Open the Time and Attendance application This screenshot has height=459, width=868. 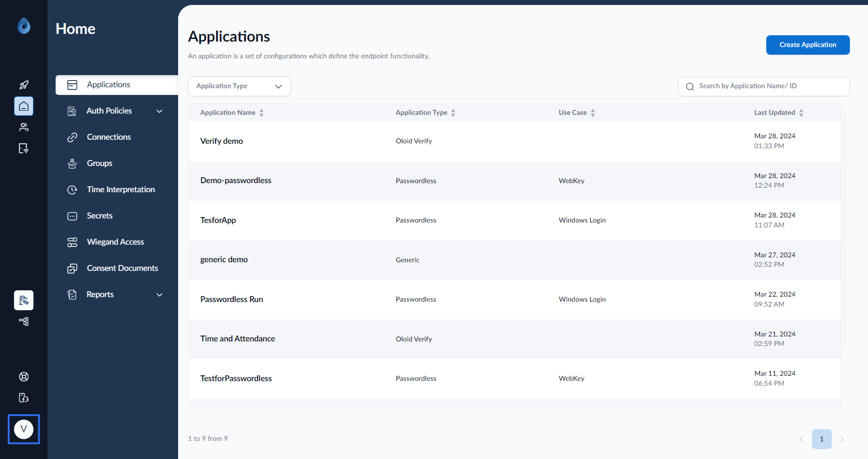[237, 339]
